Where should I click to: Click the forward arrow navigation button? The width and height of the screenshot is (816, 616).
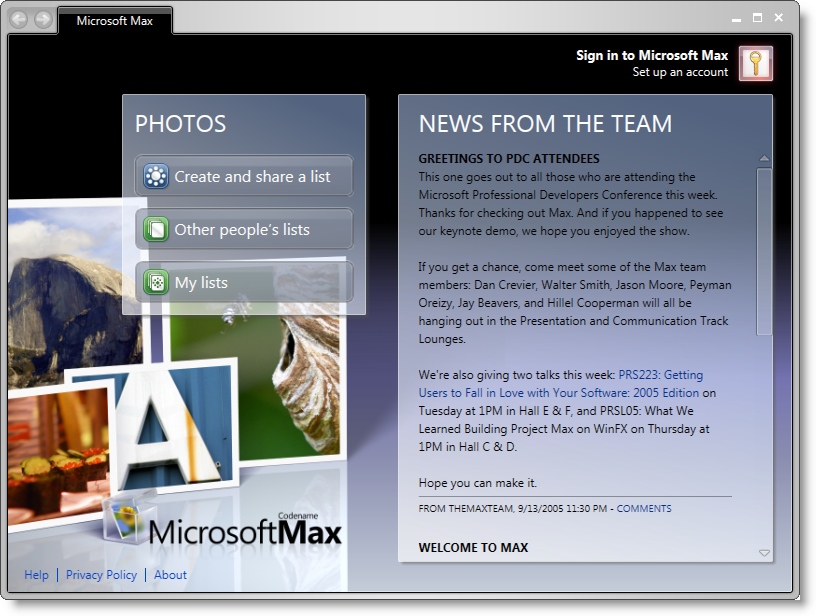(x=42, y=19)
